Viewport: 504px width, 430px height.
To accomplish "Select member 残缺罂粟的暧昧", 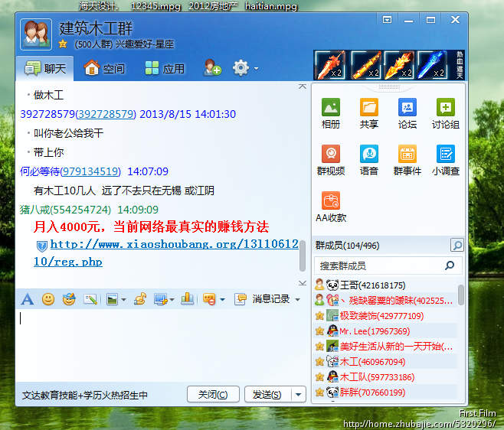I will pyautogui.click(x=385, y=300).
